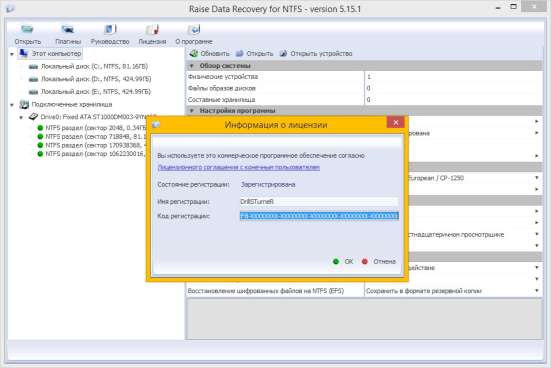Viewport: 551px width, 368px height.
Task: Click Восстановление шифрованных файлов на NTFS (EFS)
Action: point(266,291)
